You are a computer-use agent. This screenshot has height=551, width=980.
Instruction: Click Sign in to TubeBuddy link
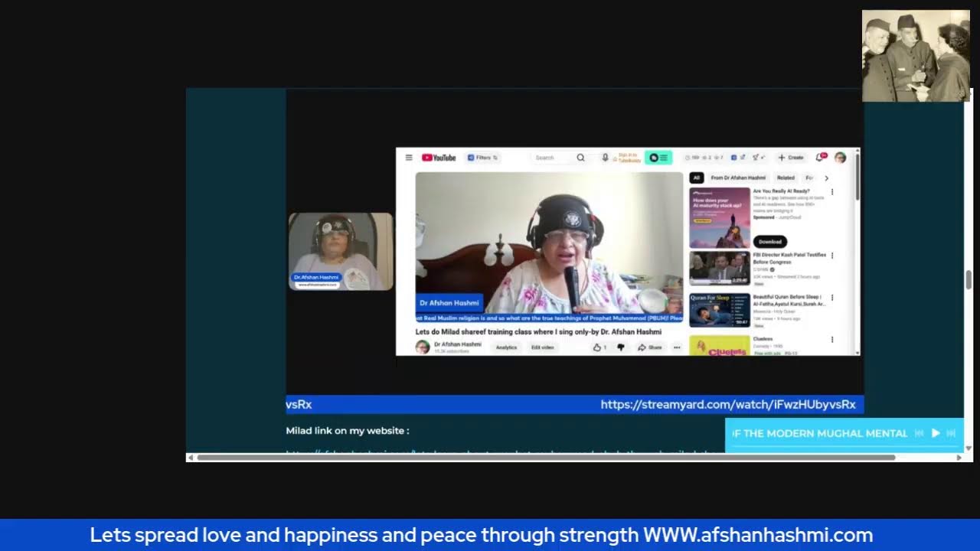(x=629, y=158)
